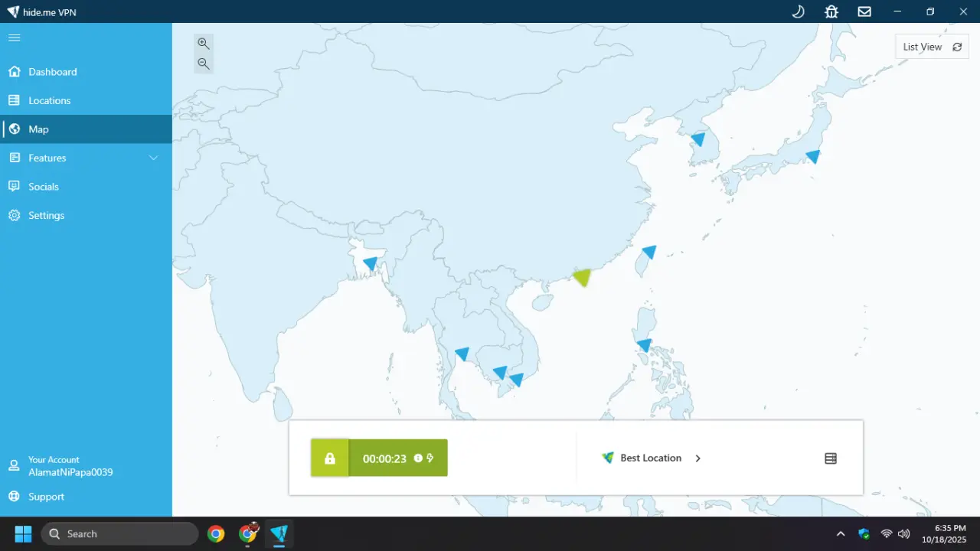Screen dimensions: 980x551
Task: Select the Map sidebar item
Action: [x=86, y=129]
